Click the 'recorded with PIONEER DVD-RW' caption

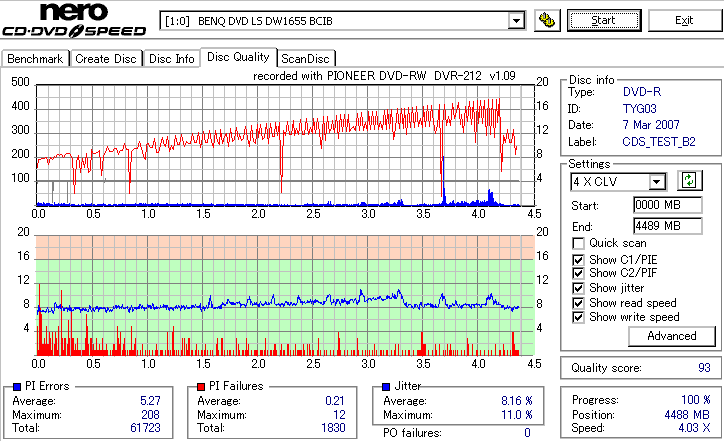tap(384, 76)
